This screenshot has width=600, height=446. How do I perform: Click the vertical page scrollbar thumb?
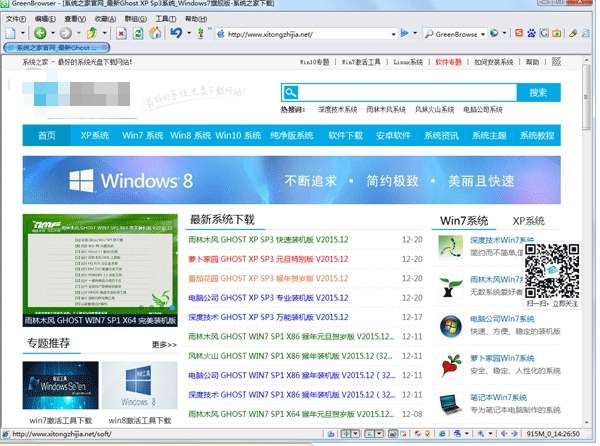click(x=587, y=97)
